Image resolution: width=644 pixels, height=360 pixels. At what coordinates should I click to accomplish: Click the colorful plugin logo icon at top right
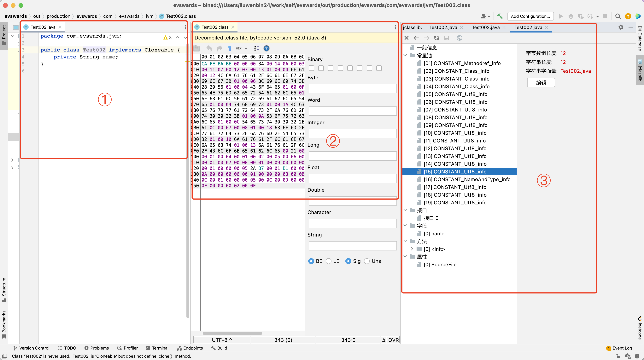tap(638, 16)
